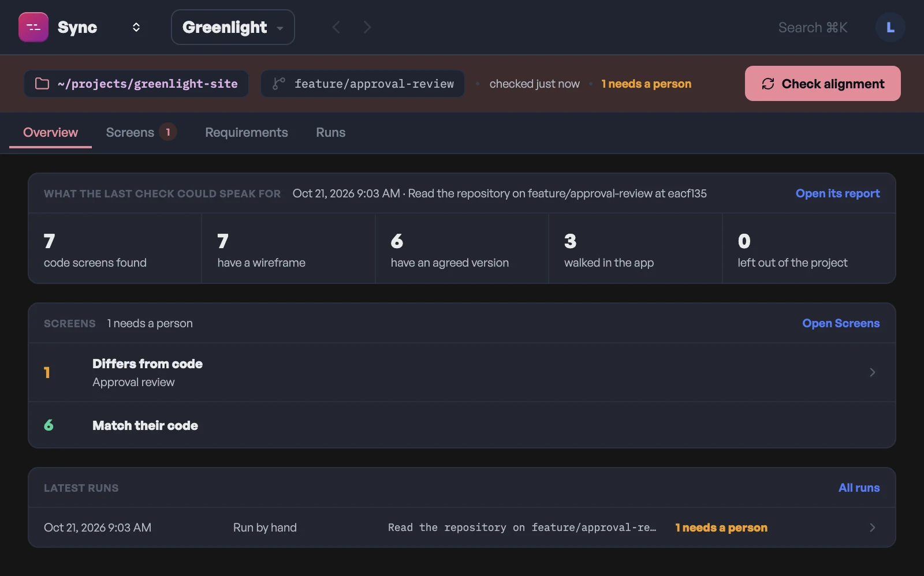Open the Runs tab
Image resolution: width=924 pixels, height=576 pixels.
click(x=331, y=132)
